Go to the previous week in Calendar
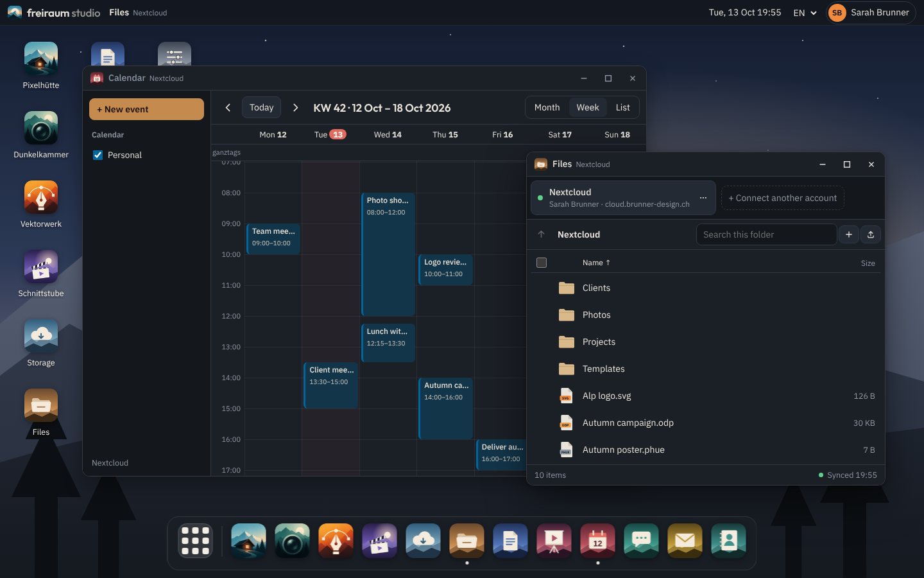Viewport: 924px width, 578px height. [228, 108]
